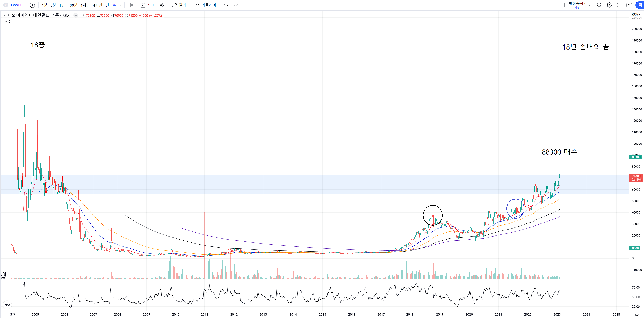This screenshot has height=318, width=644.
Task: Switch to the 4시간 timeframe
Action: click(98, 5)
